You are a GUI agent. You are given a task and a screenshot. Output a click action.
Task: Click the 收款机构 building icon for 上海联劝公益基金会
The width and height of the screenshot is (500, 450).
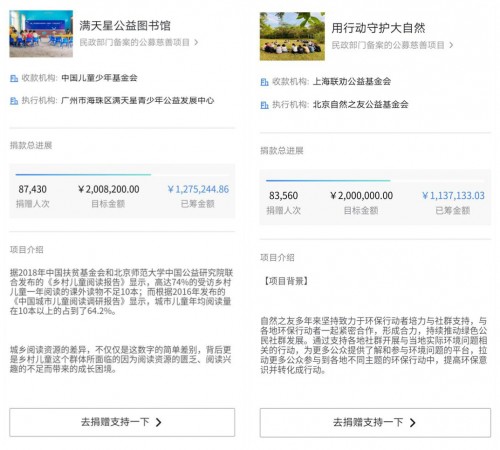[264, 82]
